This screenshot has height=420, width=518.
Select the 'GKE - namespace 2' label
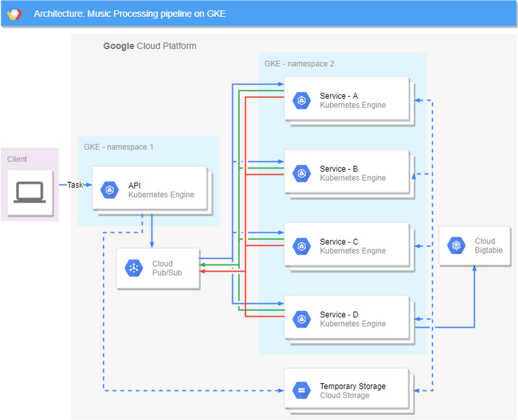tap(299, 64)
